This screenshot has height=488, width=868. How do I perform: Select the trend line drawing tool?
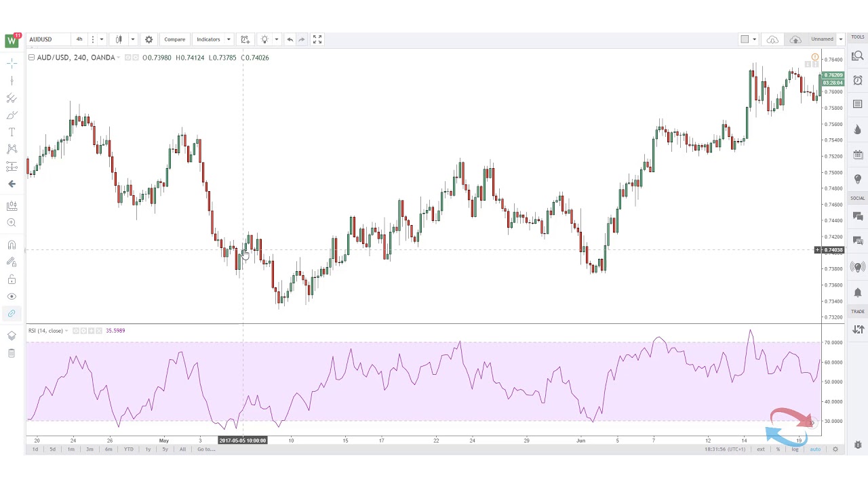coord(12,81)
